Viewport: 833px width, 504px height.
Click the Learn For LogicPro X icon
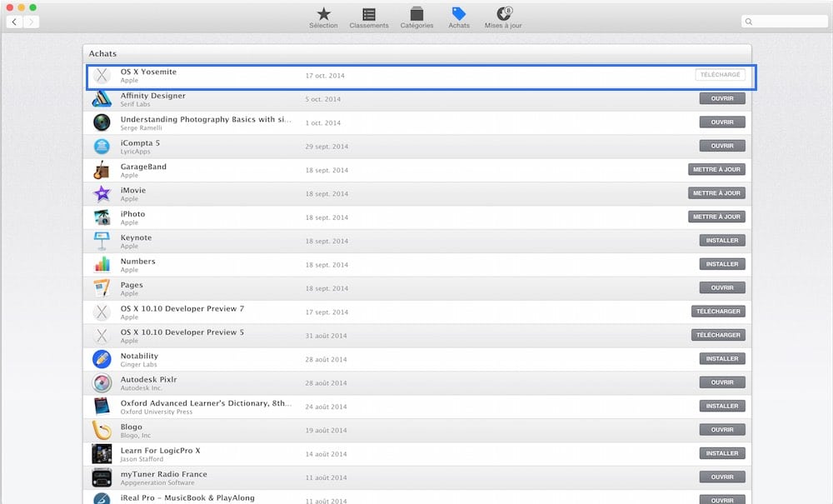pos(102,454)
